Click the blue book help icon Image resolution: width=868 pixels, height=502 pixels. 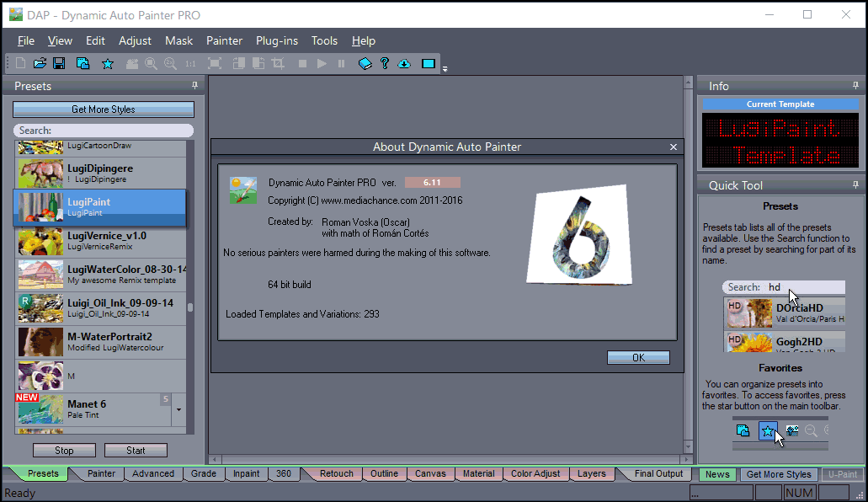(365, 63)
